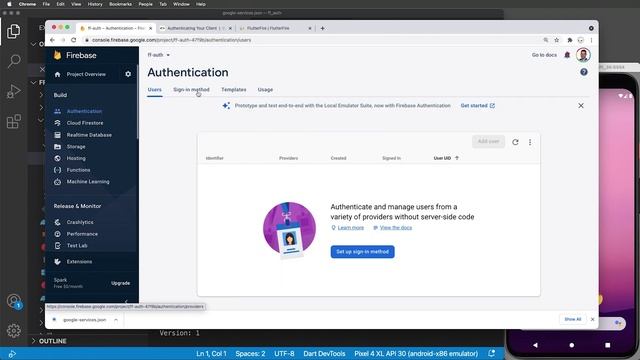Click Dart DevTools in status bar

[x=324, y=353]
